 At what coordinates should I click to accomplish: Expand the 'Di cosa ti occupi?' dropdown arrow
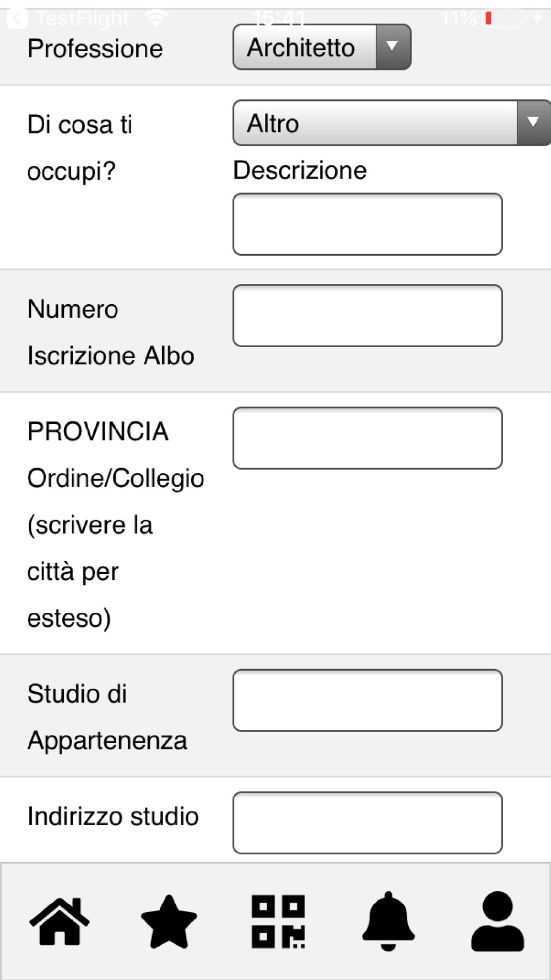coord(533,123)
